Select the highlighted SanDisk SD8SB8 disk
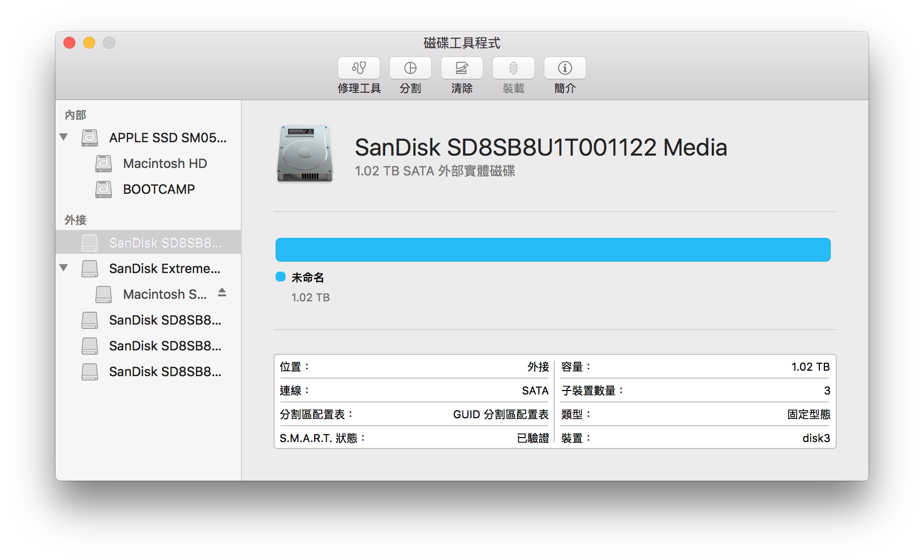This screenshot has height=560, width=924. 165,243
